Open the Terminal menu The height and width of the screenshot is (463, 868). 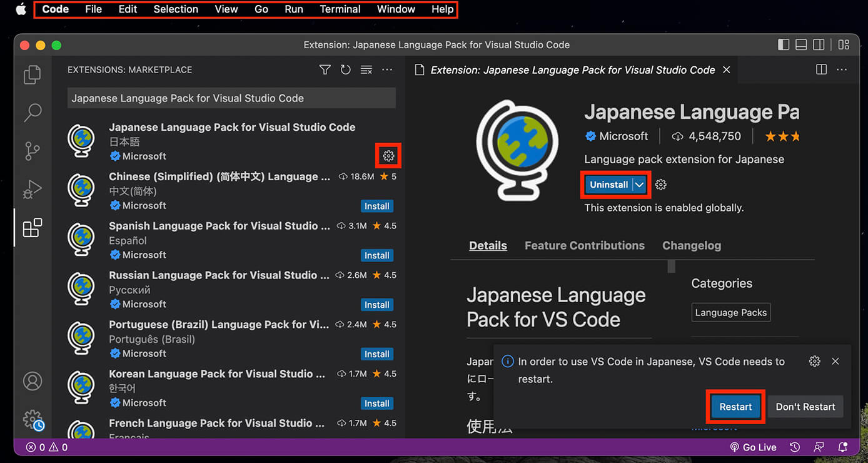[340, 9]
